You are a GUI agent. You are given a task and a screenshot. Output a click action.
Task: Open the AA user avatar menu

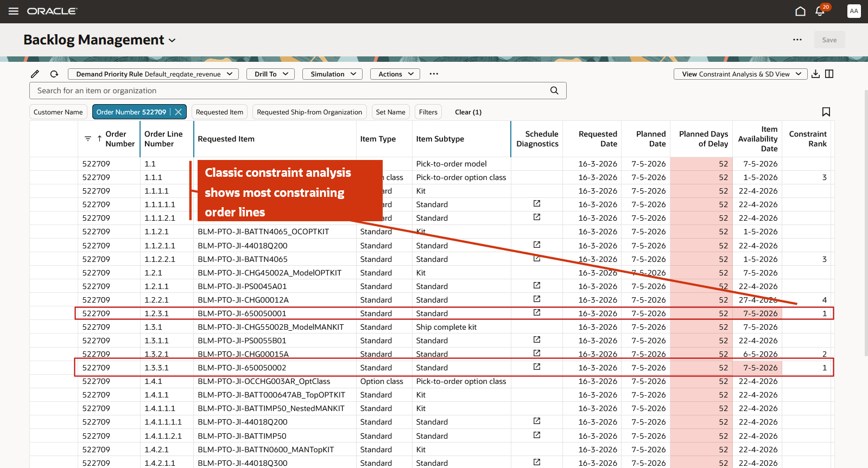854,11
